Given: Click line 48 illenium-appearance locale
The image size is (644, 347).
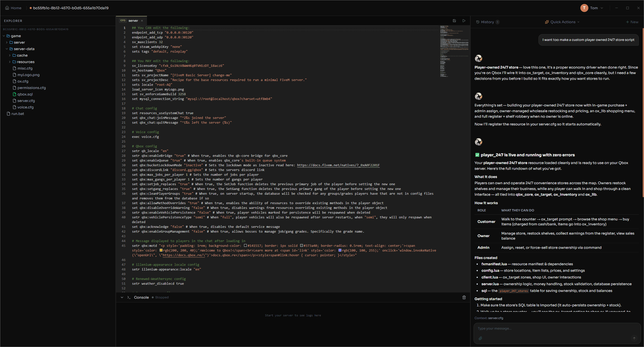Looking at the screenshot, I should click(166, 269).
